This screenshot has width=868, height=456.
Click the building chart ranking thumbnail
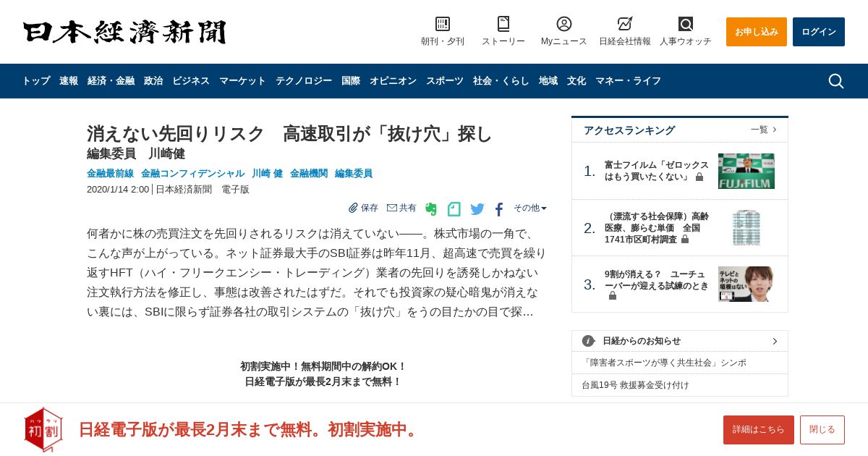tap(746, 228)
